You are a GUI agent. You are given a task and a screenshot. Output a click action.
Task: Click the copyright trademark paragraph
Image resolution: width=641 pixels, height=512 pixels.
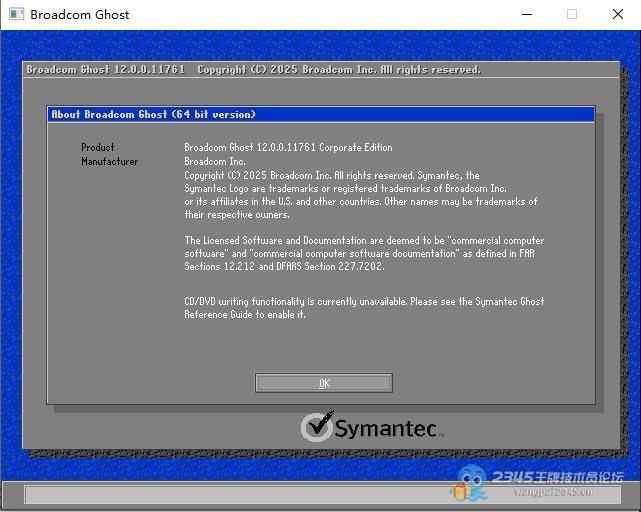tap(360, 194)
